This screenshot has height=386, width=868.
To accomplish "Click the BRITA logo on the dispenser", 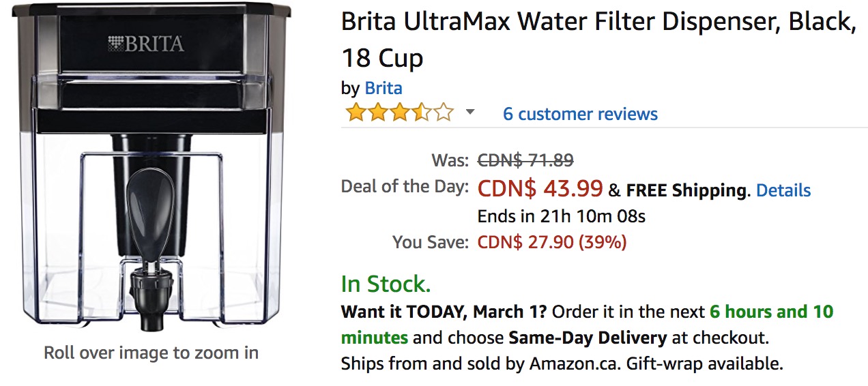I will tap(146, 44).
